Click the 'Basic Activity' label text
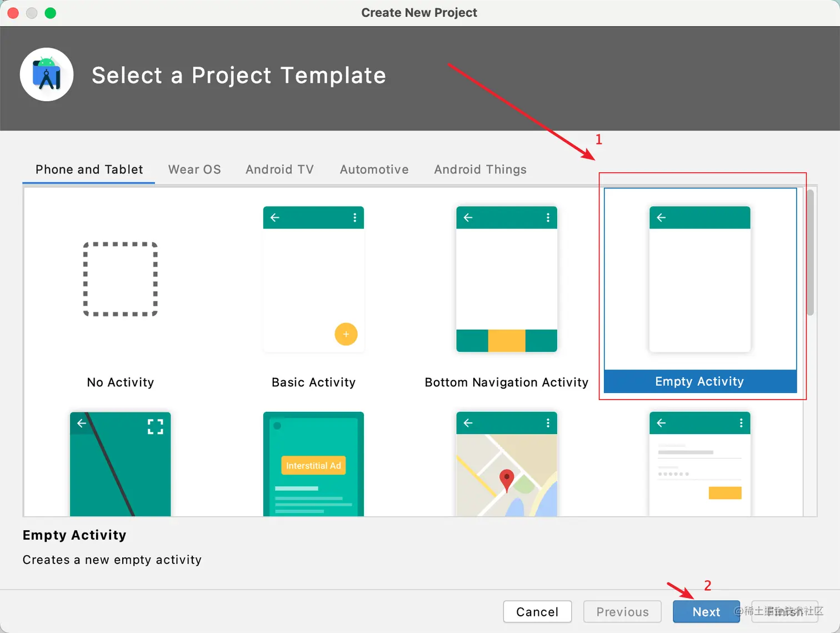 coord(313,382)
